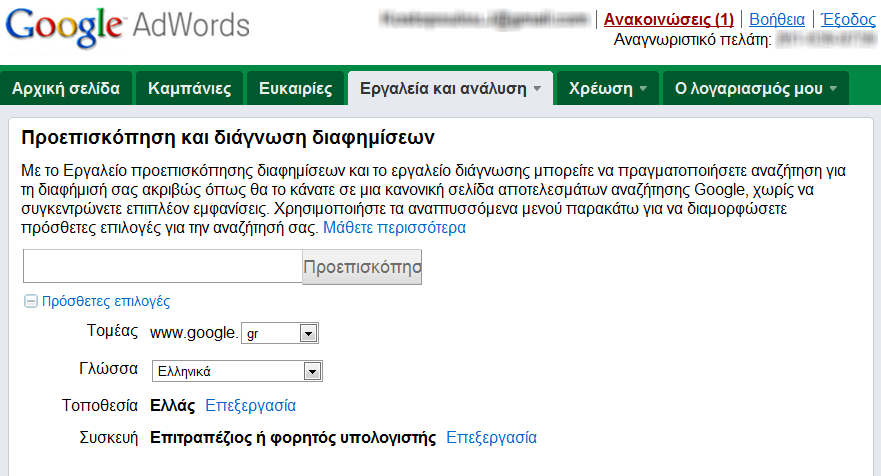The width and height of the screenshot is (881, 476).
Task: Expand the Εργαλεία και ανάλυση dropdown arrow
Action: (x=537, y=89)
